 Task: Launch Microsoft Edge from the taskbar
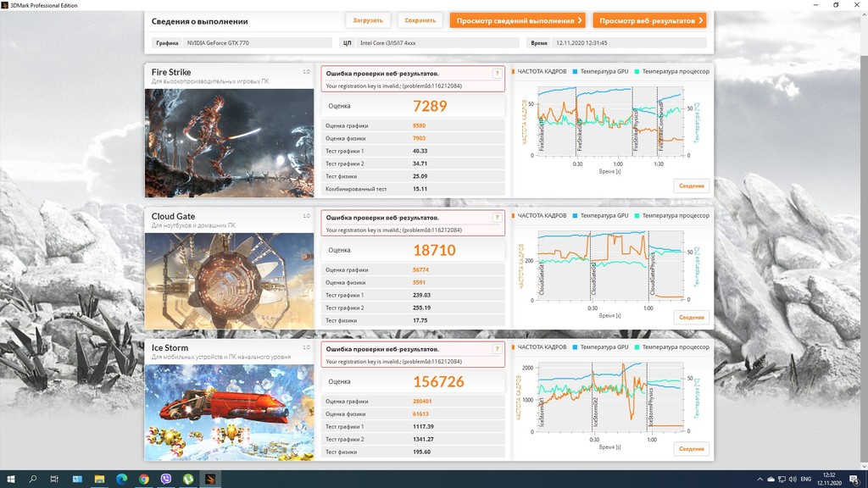[121, 480]
